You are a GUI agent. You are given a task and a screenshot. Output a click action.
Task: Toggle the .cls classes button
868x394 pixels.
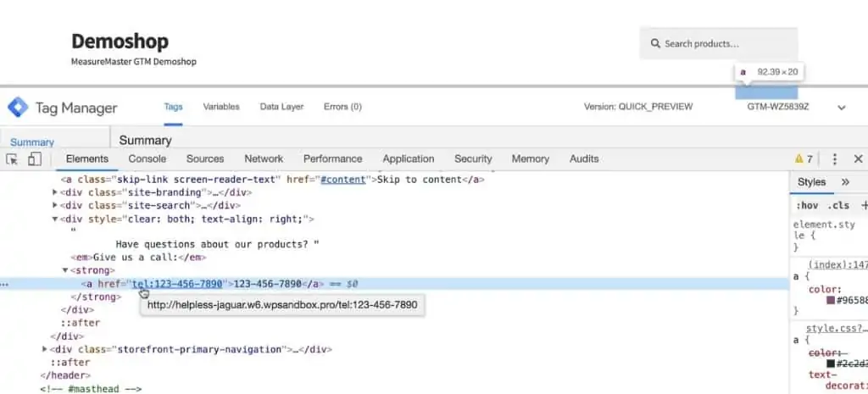coord(838,205)
